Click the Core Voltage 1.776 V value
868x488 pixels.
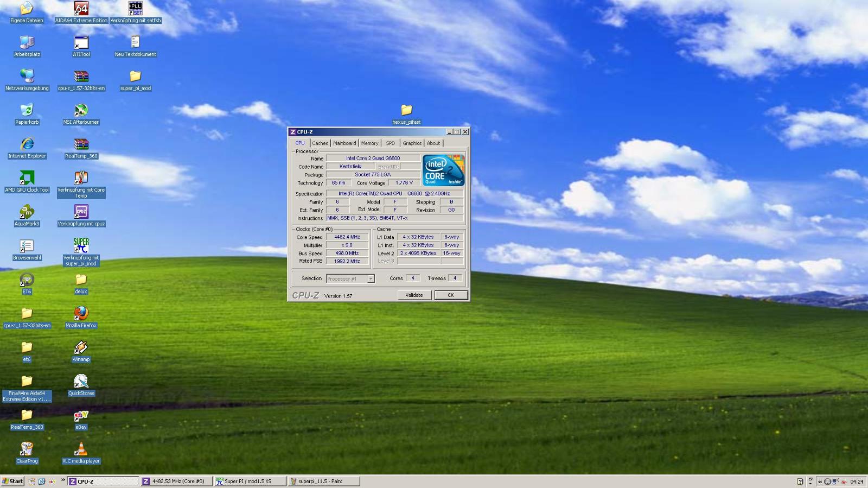pyautogui.click(x=404, y=183)
